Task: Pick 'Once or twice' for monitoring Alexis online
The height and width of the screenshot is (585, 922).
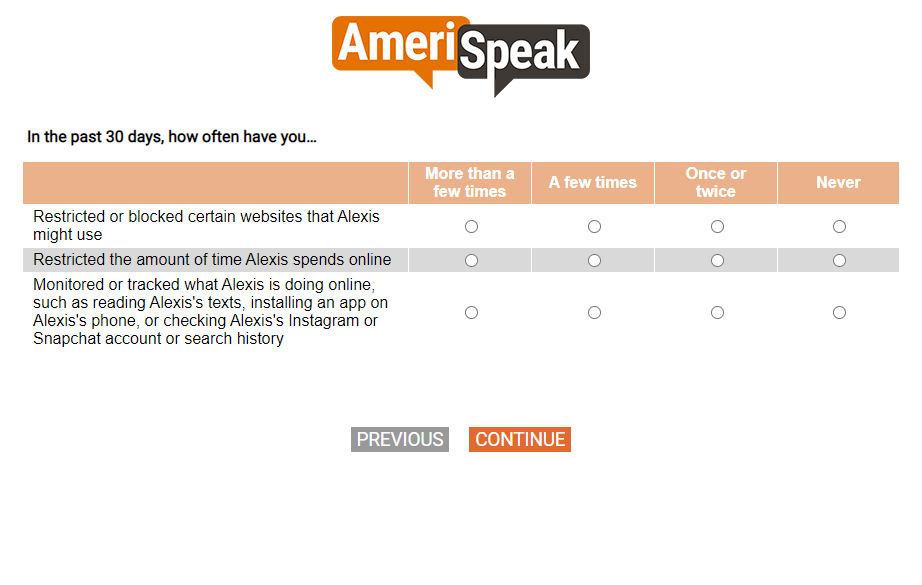Action: click(x=717, y=313)
